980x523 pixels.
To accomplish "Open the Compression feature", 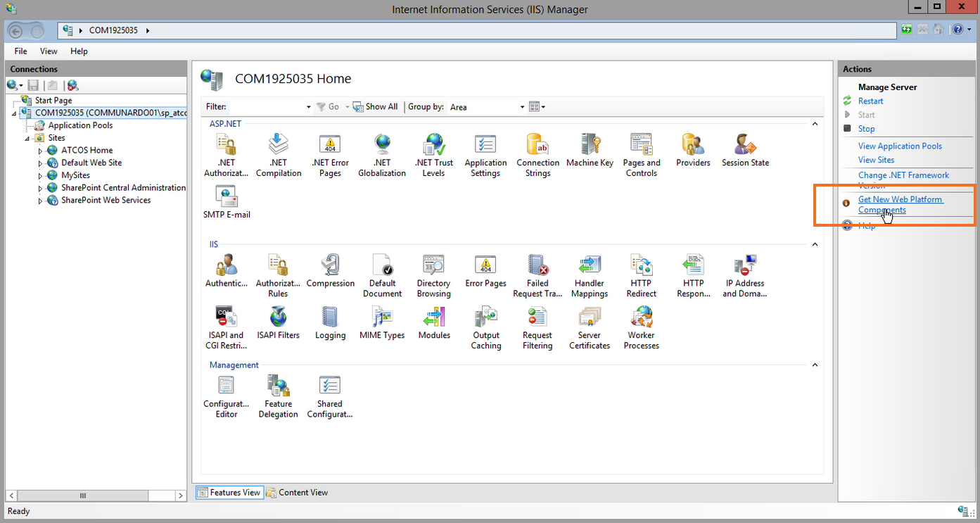I will click(331, 271).
